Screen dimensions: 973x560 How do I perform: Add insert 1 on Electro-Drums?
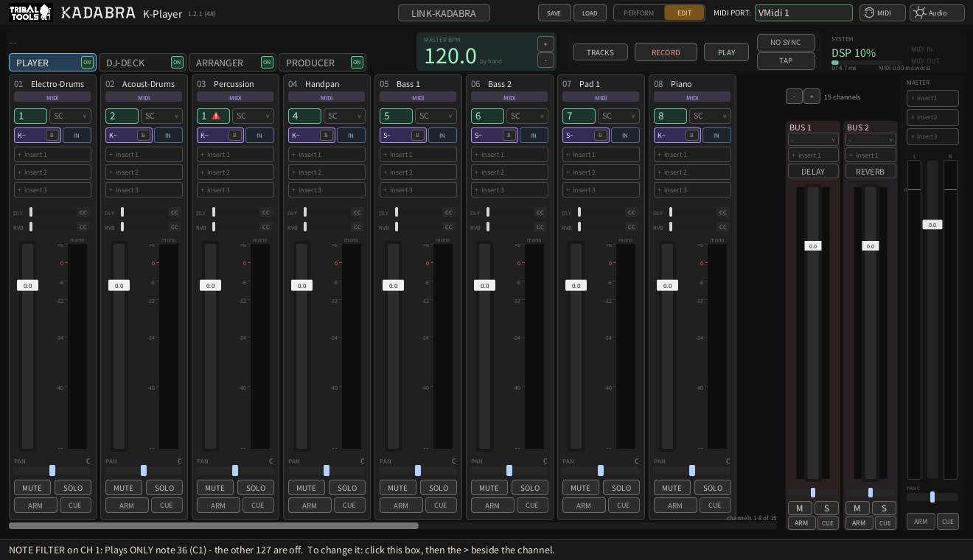pos(52,154)
